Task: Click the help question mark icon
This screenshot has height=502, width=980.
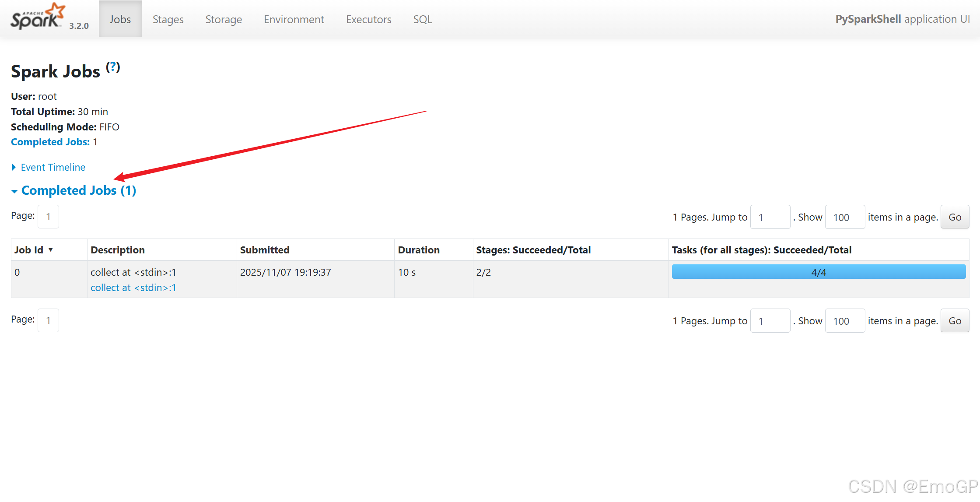Action: click(x=113, y=67)
